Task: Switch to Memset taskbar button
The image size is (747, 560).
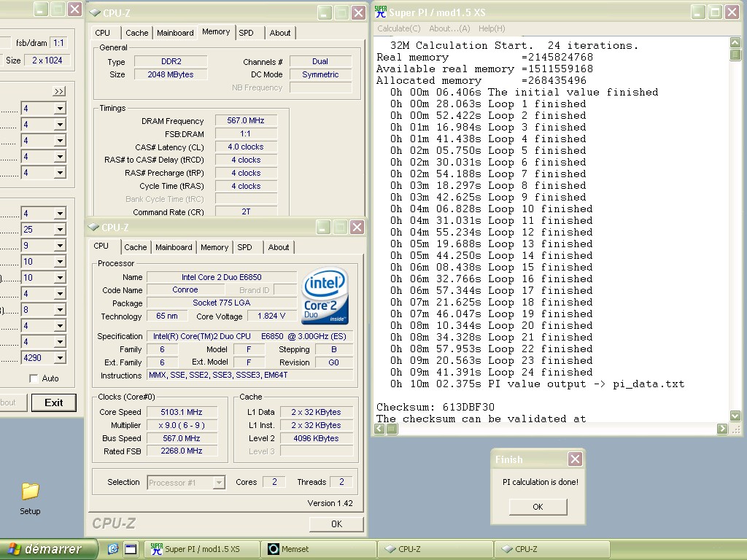Action: click(318, 549)
